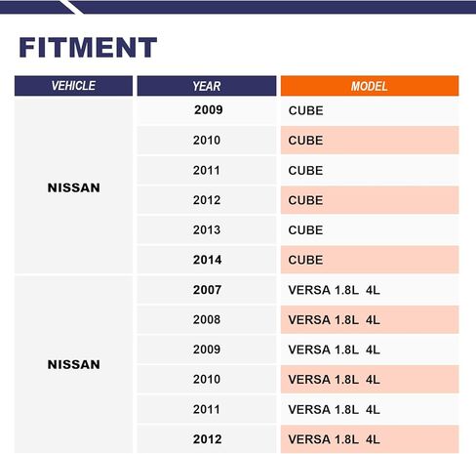Select the CUBE model cell for 2011
The height and width of the screenshot is (454, 476).
click(x=370, y=170)
